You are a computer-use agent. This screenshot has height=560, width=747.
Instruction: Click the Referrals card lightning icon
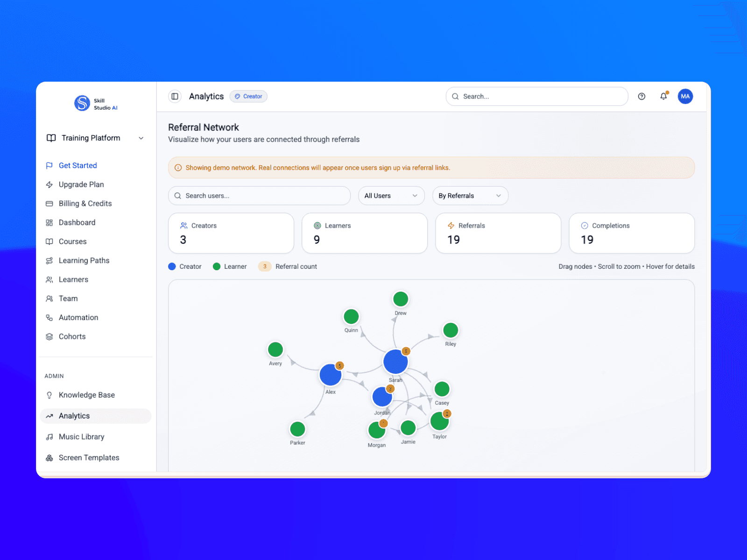pyautogui.click(x=451, y=225)
